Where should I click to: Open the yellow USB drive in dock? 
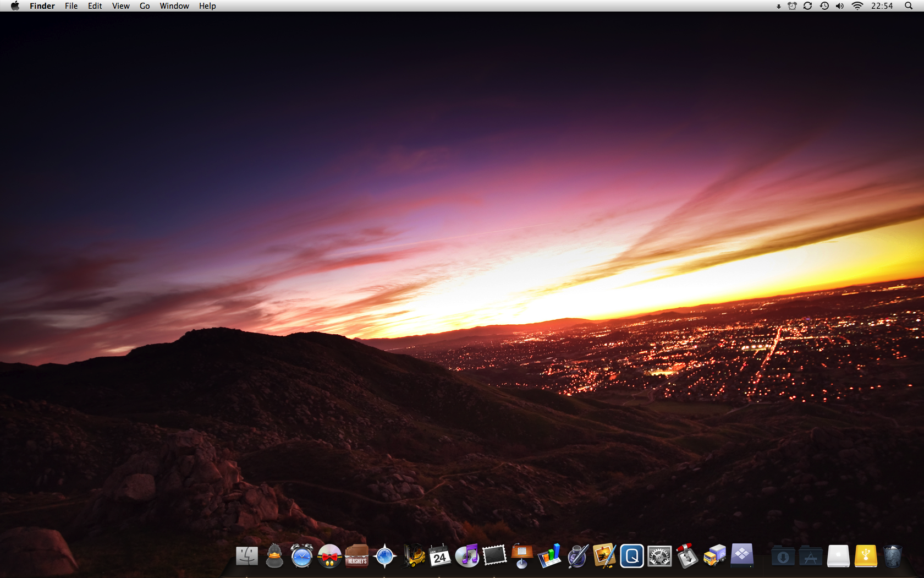866,556
